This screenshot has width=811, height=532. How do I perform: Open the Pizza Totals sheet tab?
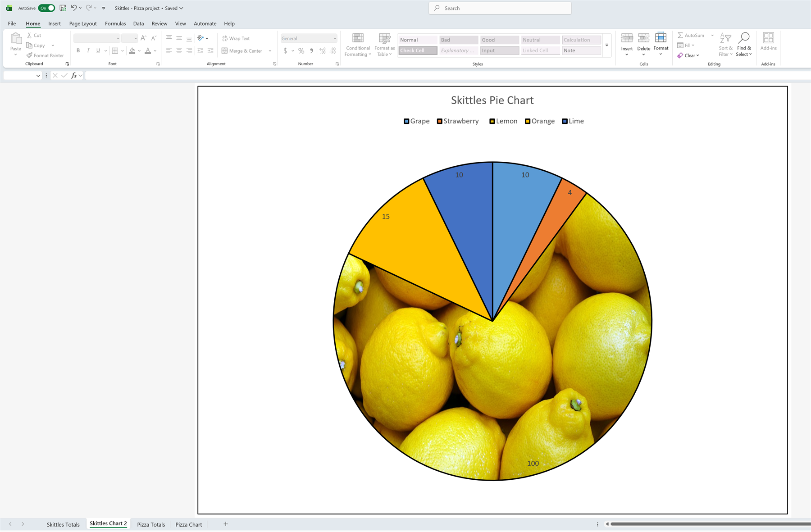pos(150,524)
